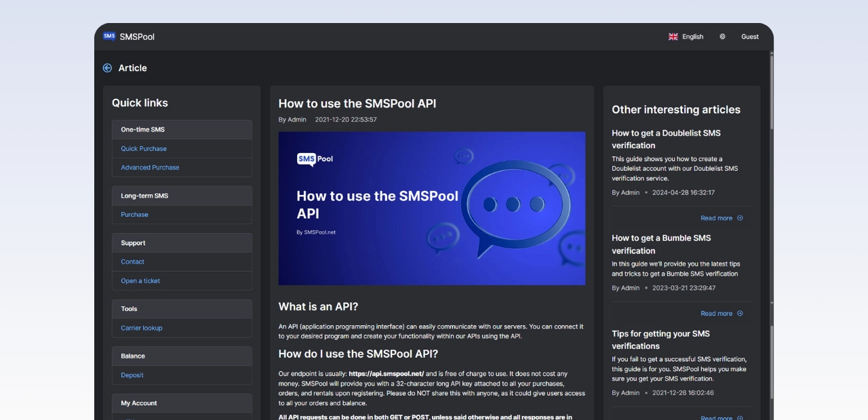The height and width of the screenshot is (420, 868).
Task: Click the date 2021-12-26 16:02:46
Action: 683,393
